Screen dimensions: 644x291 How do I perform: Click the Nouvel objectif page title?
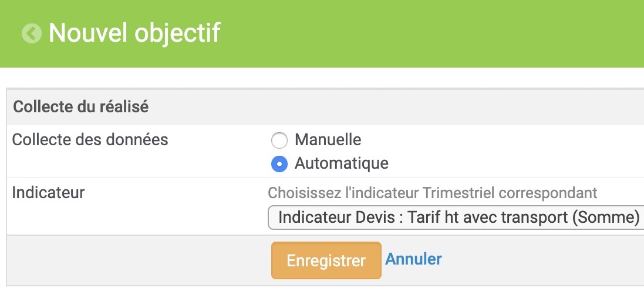pyautogui.click(x=134, y=32)
